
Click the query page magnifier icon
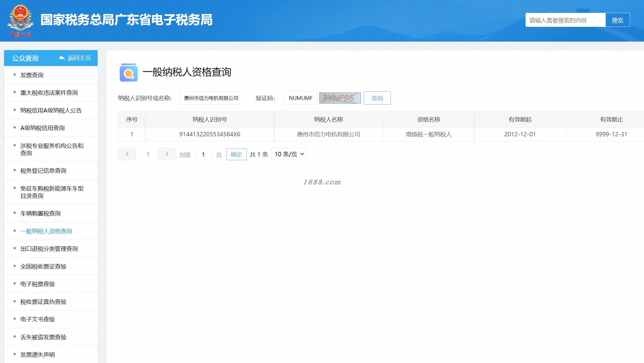129,73
